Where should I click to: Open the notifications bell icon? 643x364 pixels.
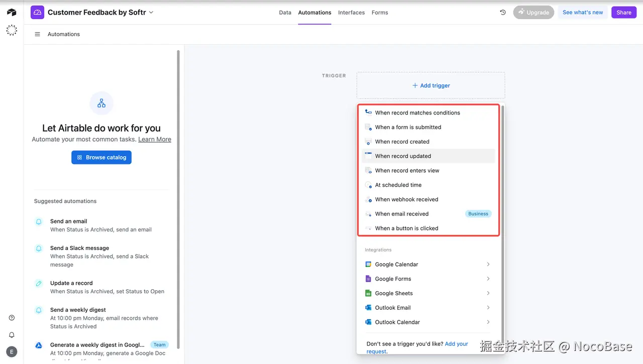(x=12, y=335)
